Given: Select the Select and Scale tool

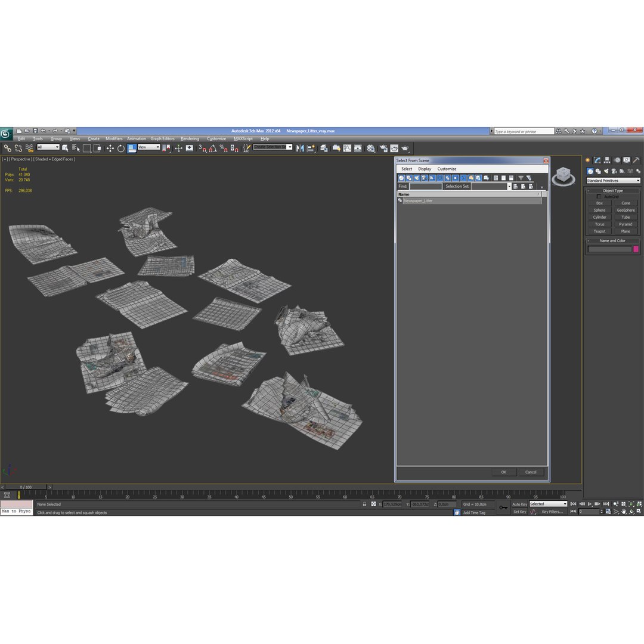Looking at the screenshot, I should coord(132,148).
